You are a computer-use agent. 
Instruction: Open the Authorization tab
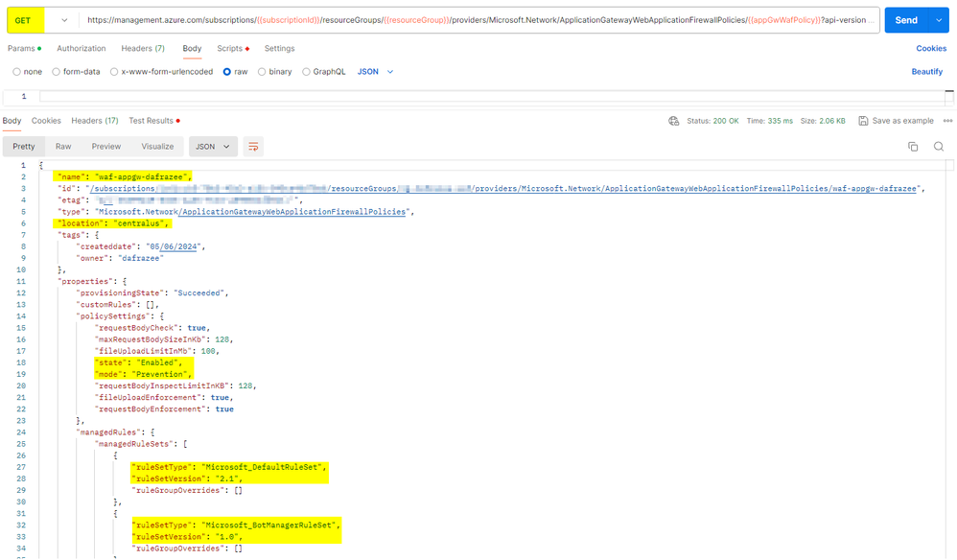[x=82, y=48]
